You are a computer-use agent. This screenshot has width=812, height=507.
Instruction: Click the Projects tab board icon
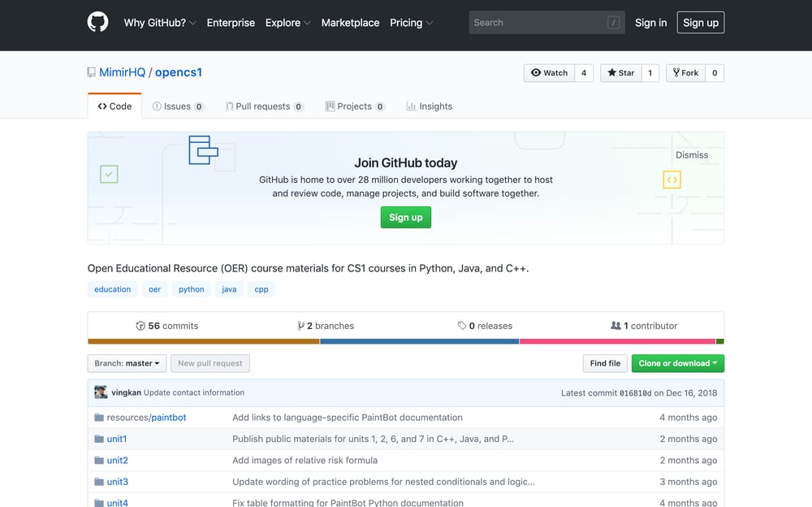330,106
